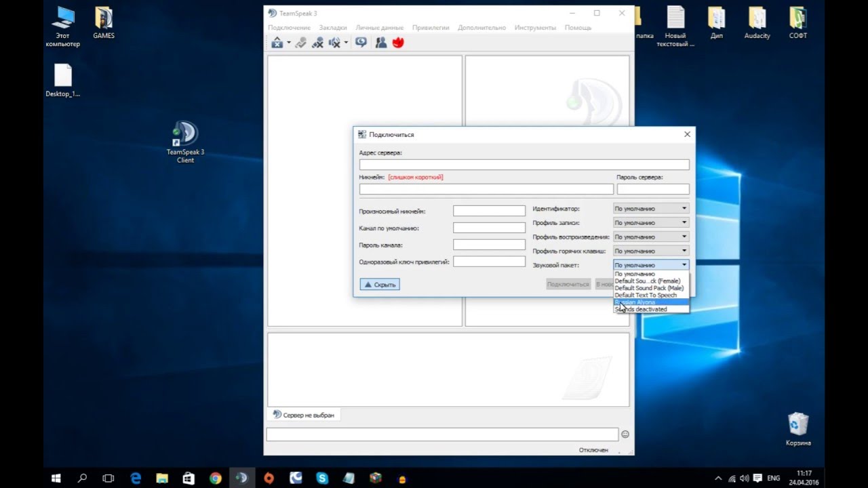Open the Desktop_1 file icon
The height and width of the screenshot is (488, 868).
63,81
